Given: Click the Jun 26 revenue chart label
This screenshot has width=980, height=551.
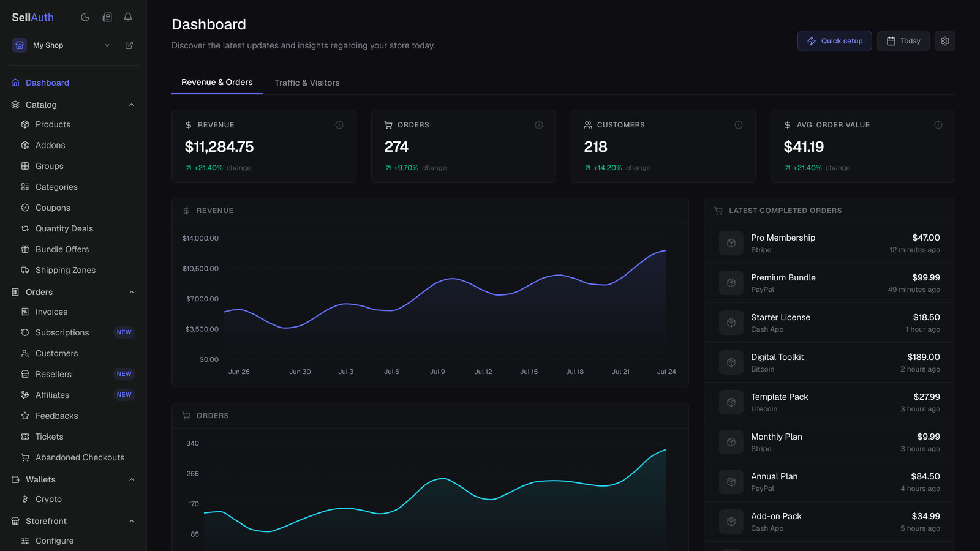Looking at the screenshot, I should point(239,372).
